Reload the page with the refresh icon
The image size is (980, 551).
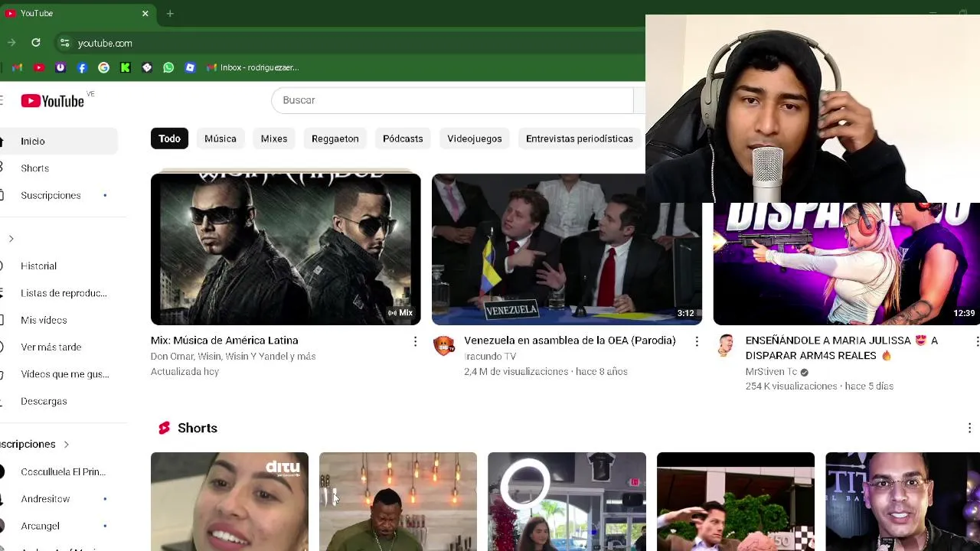tap(36, 43)
